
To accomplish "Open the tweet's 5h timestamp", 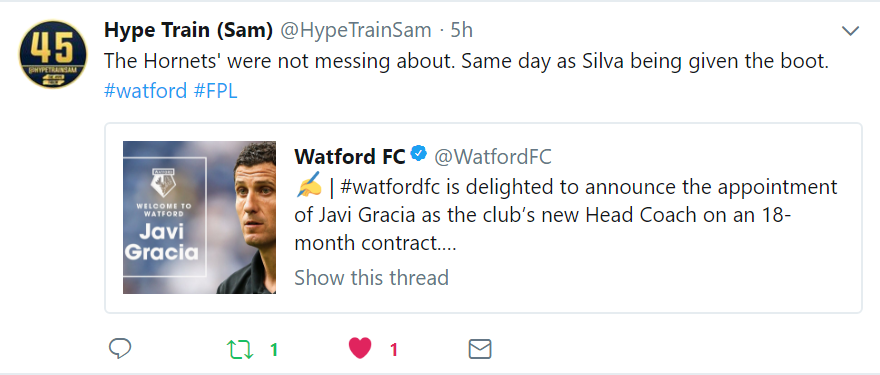I will 462,30.
